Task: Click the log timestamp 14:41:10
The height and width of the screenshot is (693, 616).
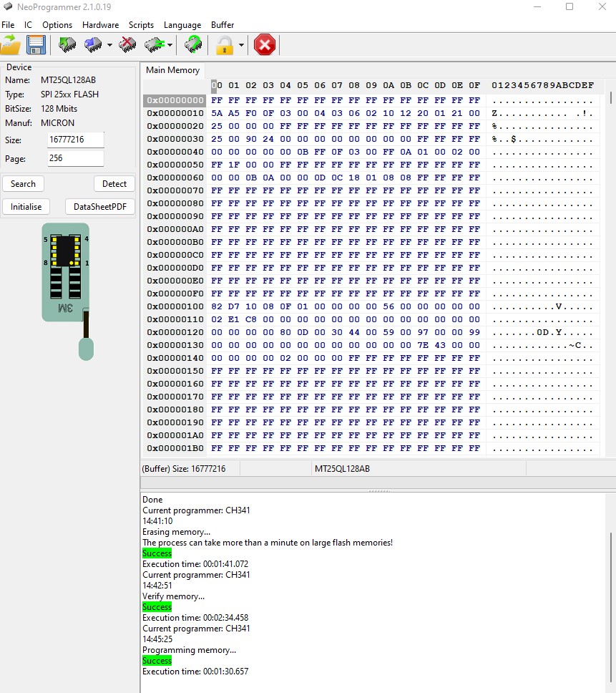Action: [157, 521]
